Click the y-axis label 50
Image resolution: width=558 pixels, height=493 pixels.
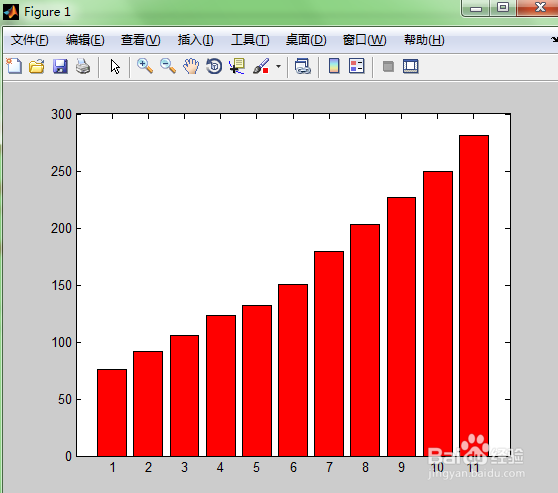click(65, 399)
